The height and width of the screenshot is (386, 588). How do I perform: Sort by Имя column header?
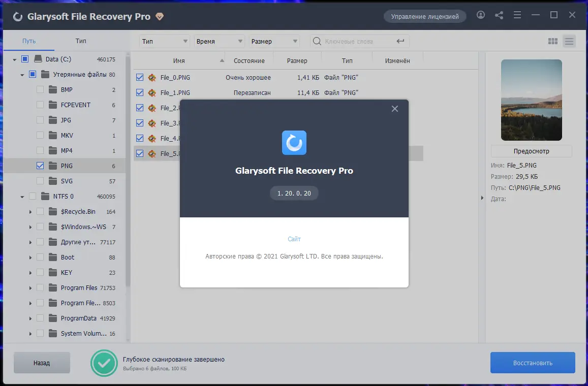coord(179,61)
